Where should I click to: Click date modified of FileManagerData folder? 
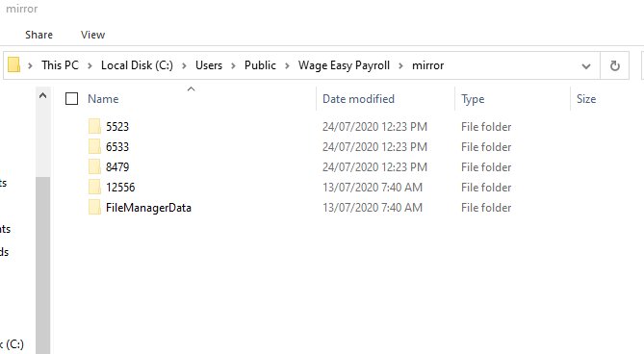(373, 207)
